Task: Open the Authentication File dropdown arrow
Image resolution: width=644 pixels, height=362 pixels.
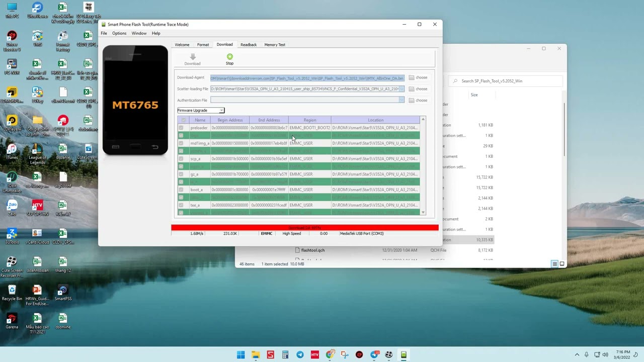Action: tap(401, 100)
